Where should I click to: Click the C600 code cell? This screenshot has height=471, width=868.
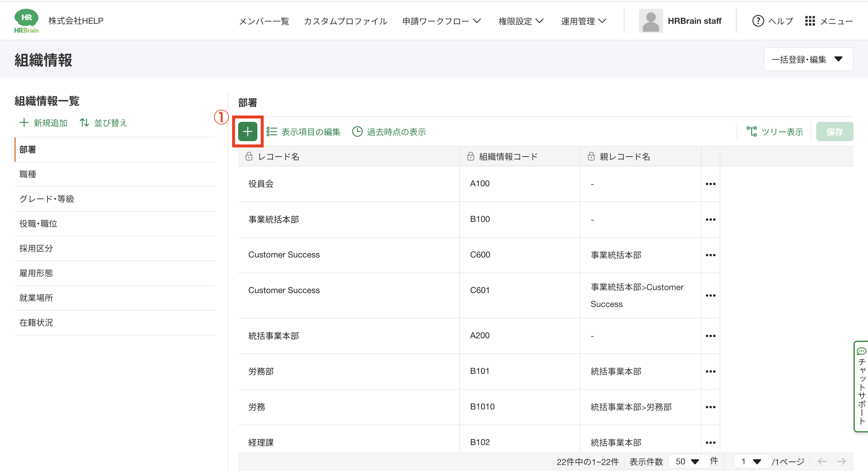click(520, 255)
